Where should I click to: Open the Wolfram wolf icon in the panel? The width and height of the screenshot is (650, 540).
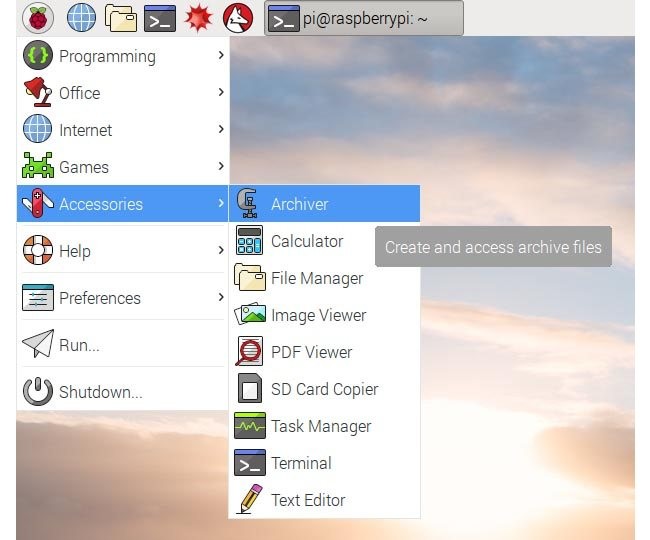click(x=238, y=18)
